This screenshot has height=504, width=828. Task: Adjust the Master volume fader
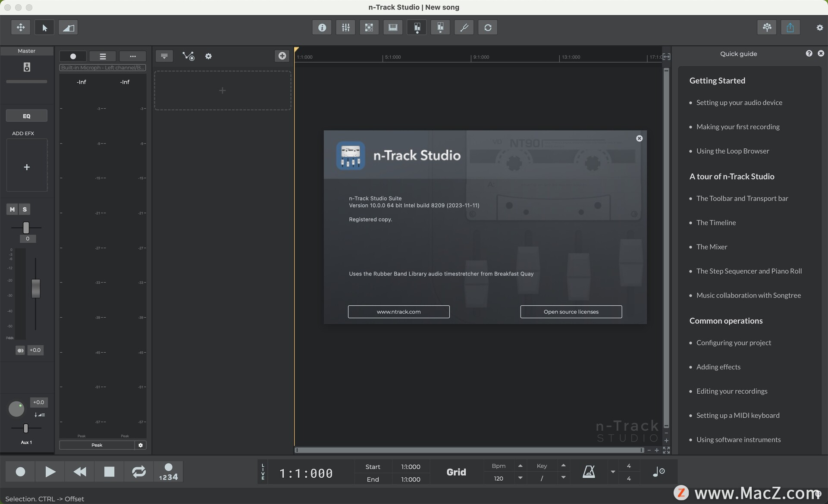tap(36, 288)
